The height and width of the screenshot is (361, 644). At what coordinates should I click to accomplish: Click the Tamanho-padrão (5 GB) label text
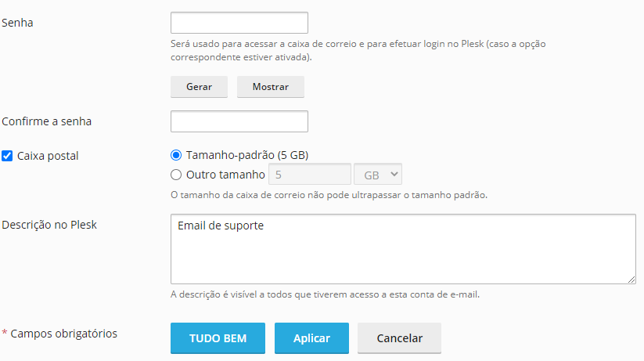[x=253, y=155]
